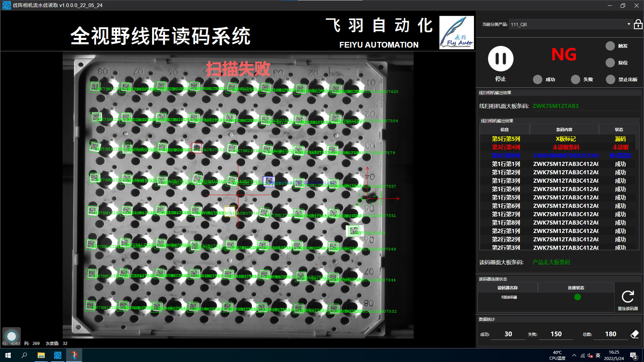The height and width of the screenshot is (362, 644).
Task: Toggle the 触发 trigger indicator
Action: tap(610, 46)
